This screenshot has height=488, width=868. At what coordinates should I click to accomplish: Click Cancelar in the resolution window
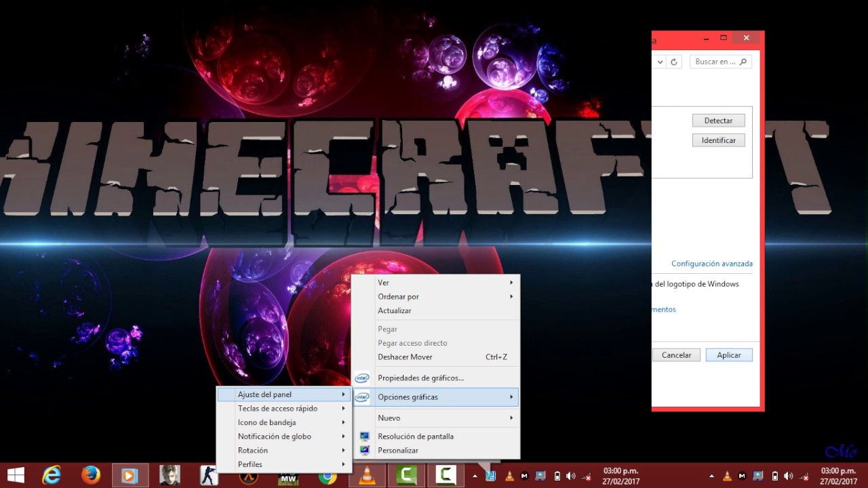coord(677,355)
